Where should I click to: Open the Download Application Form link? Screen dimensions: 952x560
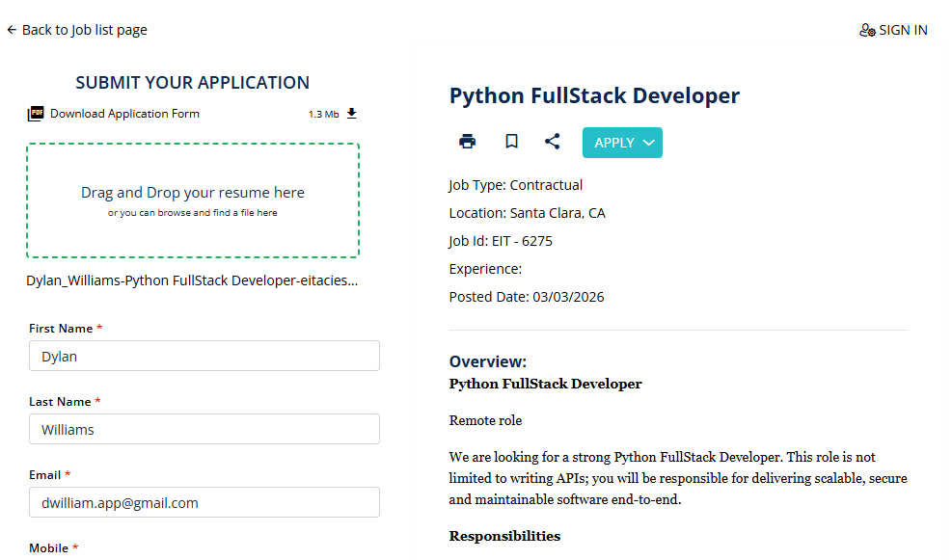point(124,114)
